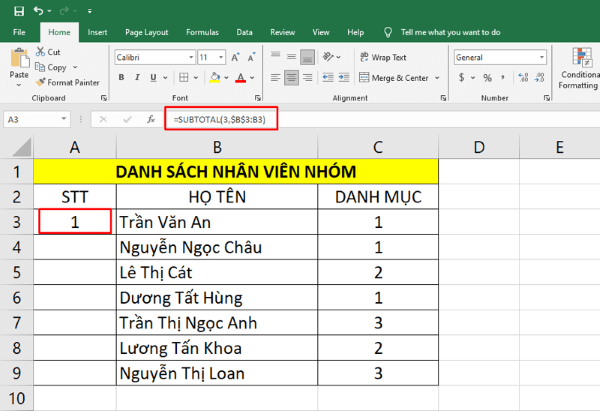Click the Copy button
Image resolution: width=600 pixels, height=411 pixels.
pyautogui.click(x=51, y=67)
